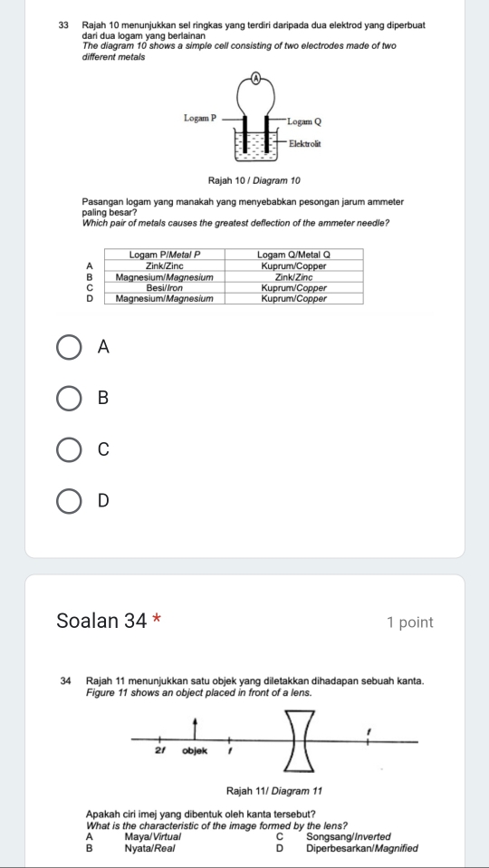
Task: Pick radio option C
Action: coord(70,450)
